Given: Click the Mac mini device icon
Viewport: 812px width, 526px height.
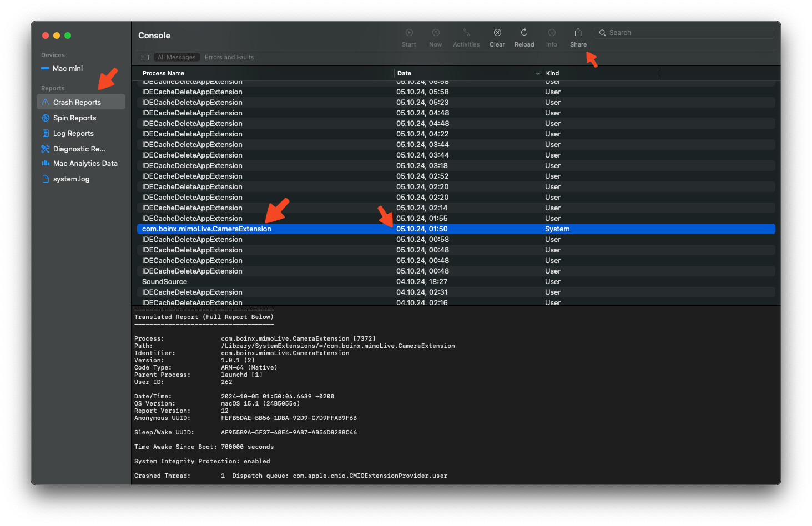Looking at the screenshot, I should tap(45, 69).
